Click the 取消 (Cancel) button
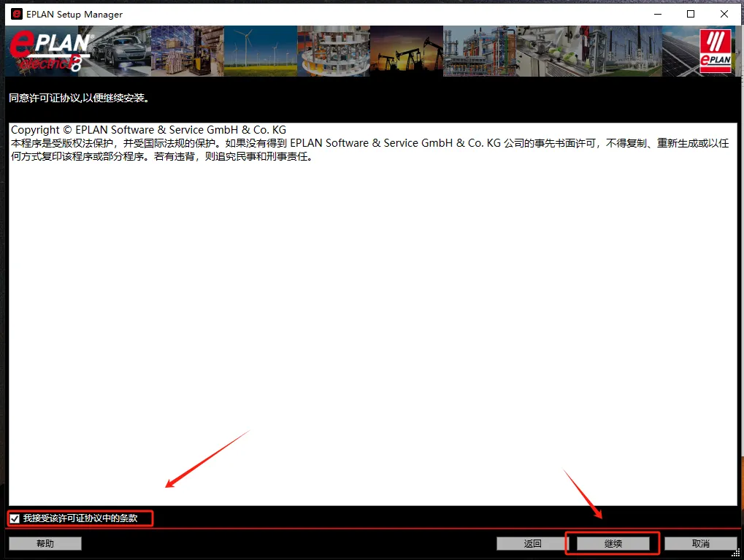744x560 pixels. (x=700, y=543)
